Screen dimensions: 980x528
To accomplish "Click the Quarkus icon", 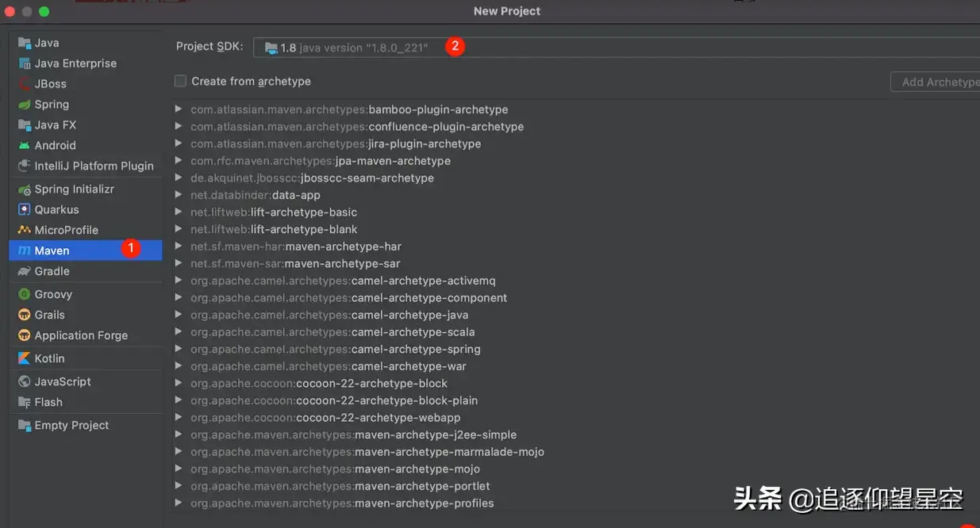I will [x=25, y=210].
